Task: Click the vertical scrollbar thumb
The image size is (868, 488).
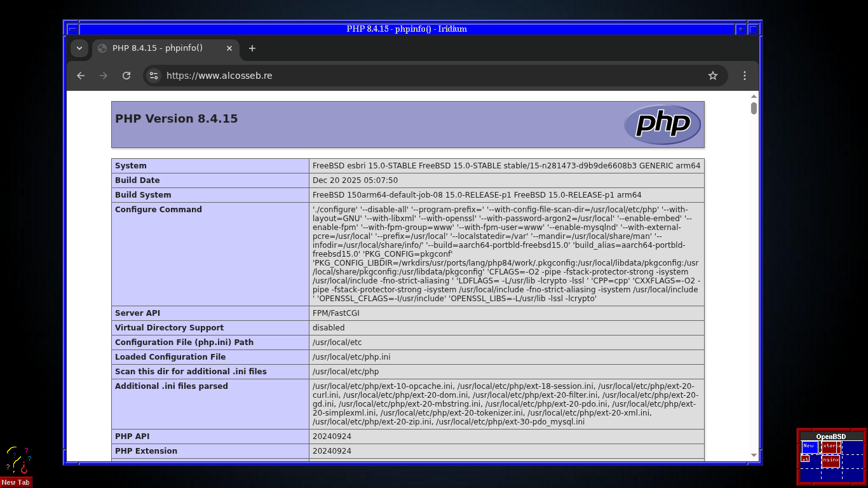Action: point(754,108)
